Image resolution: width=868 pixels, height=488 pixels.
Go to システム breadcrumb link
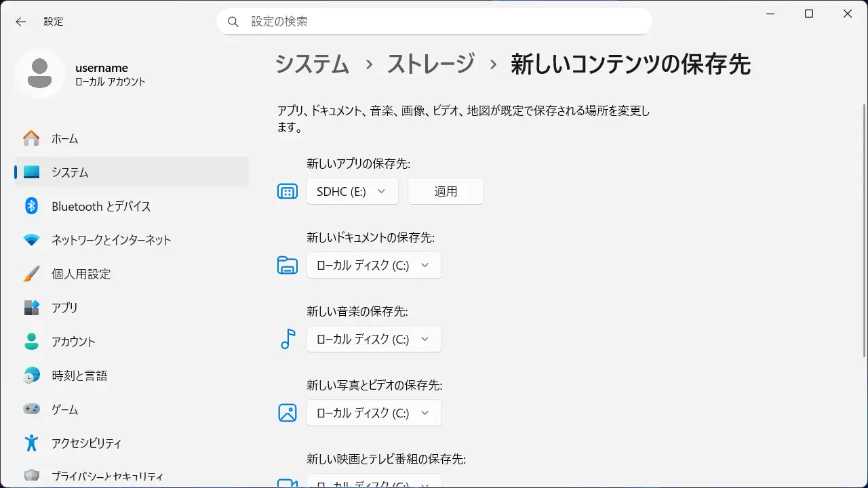[x=312, y=64]
